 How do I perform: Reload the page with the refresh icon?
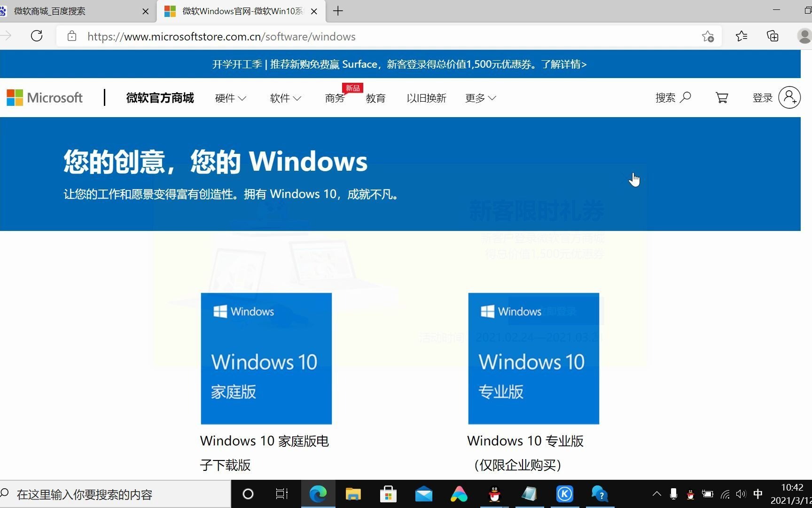point(37,36)
